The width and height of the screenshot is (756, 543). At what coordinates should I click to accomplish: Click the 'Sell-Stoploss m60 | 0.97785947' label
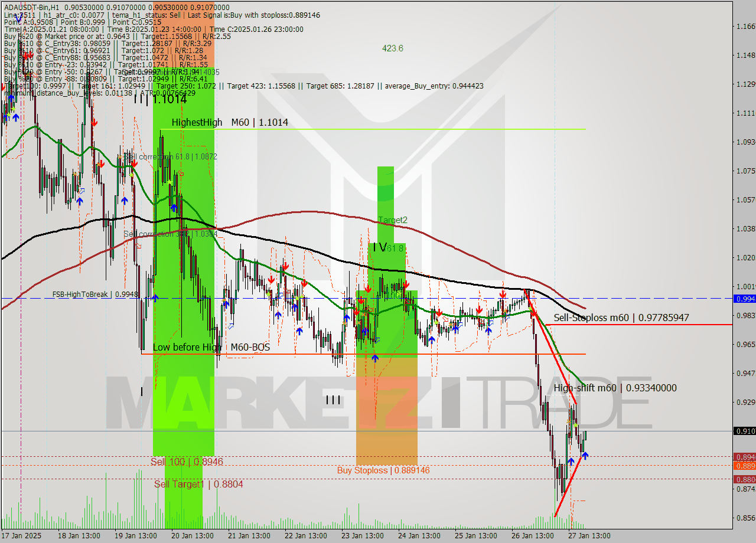pyautogui.click(x=621, y=318)
